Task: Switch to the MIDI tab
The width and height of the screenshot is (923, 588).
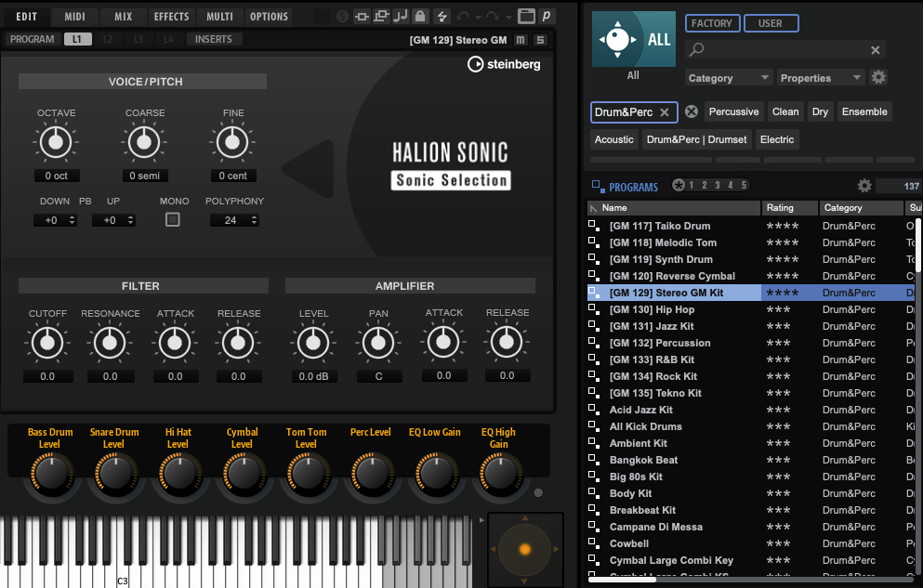Action: coord(74,17)
